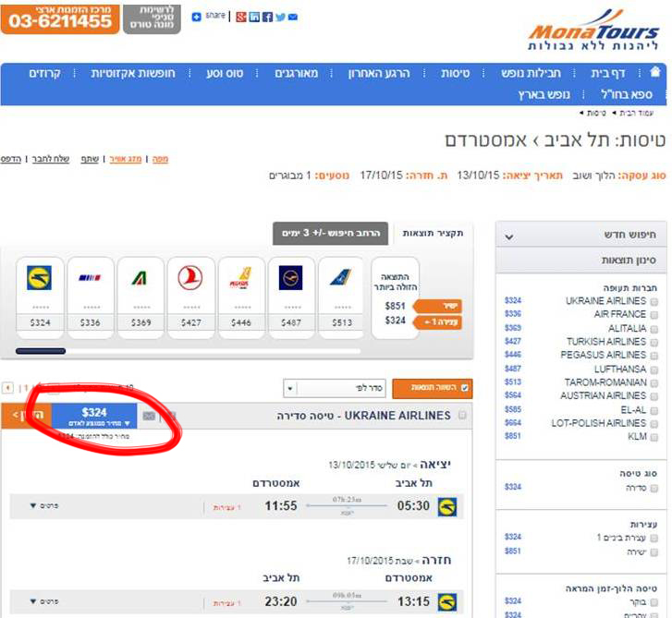Expand the חיפוש חדש panel chevron
The width and height of the screenshot is (672, 618).
509,236
